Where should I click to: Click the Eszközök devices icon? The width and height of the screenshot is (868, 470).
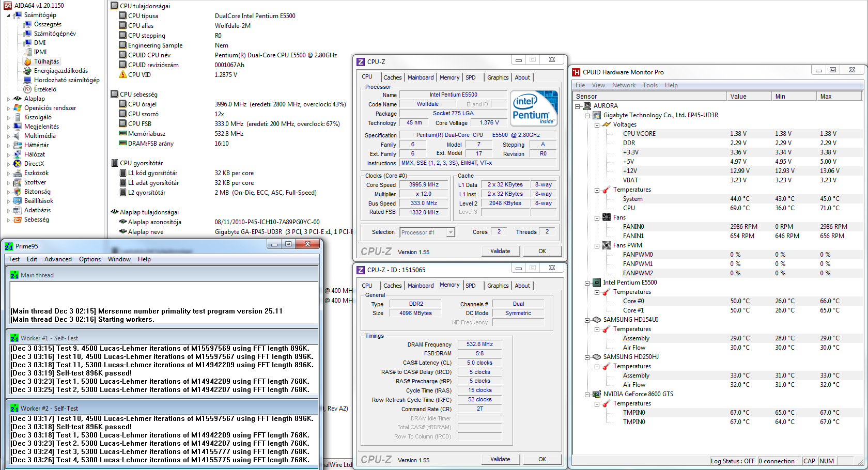(18, 173)
